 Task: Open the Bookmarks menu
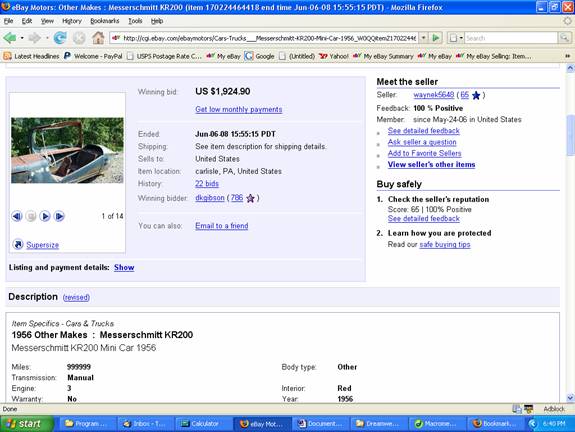(105, 21)
